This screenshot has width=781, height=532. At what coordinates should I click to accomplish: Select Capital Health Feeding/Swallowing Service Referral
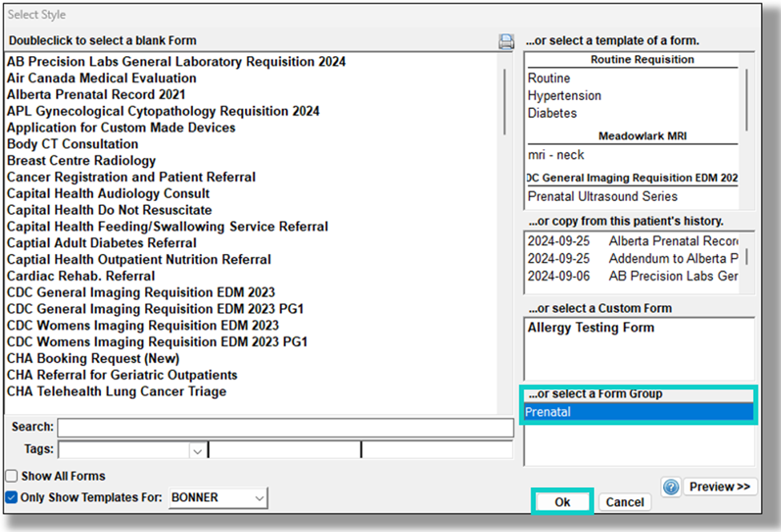[x=168, y=227]
